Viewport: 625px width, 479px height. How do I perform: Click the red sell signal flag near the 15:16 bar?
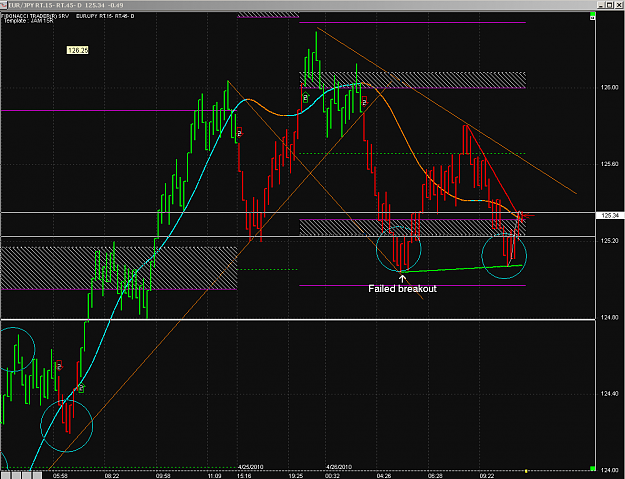pos(240,132)
